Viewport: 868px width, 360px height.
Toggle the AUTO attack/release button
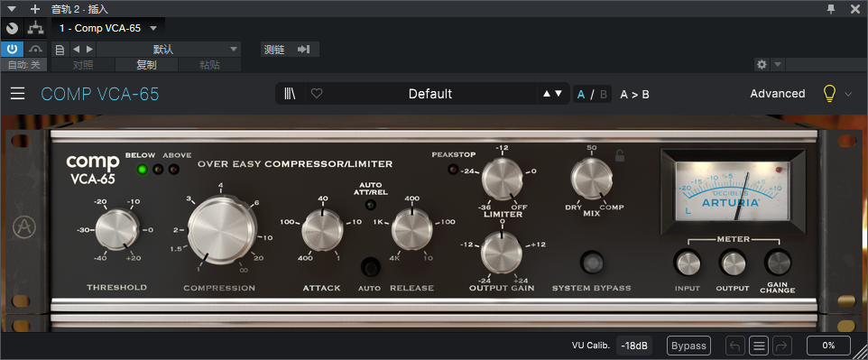tap(370, 267)
